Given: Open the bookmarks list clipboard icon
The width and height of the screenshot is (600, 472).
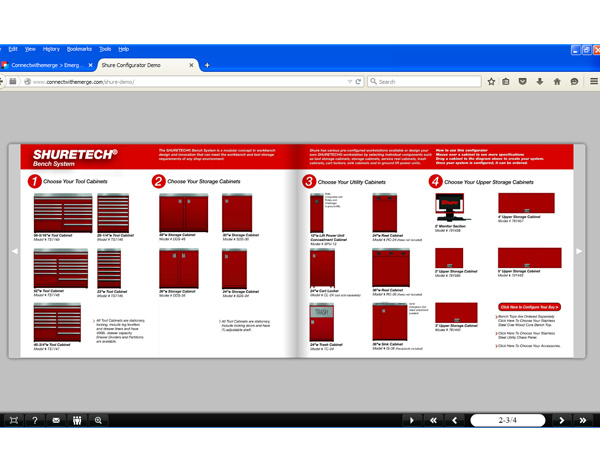Looking at the screenshot, I should coord(506,82).
